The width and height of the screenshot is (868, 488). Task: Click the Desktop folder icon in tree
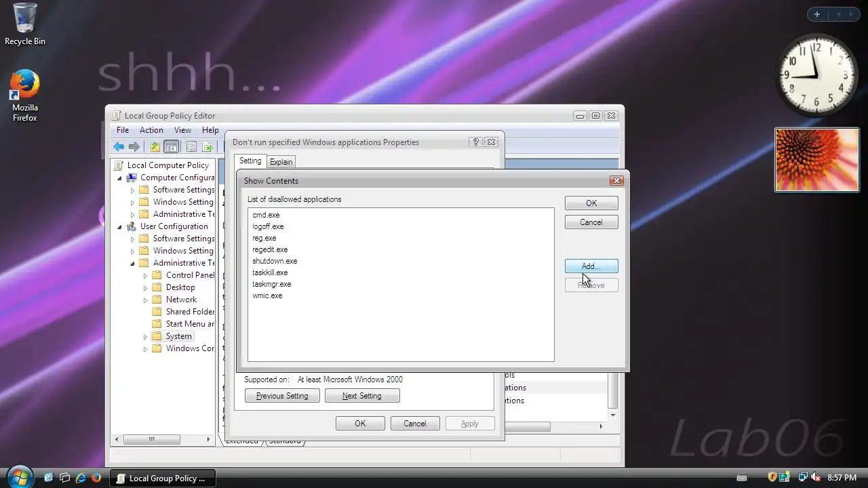click(x=157, y=287)
